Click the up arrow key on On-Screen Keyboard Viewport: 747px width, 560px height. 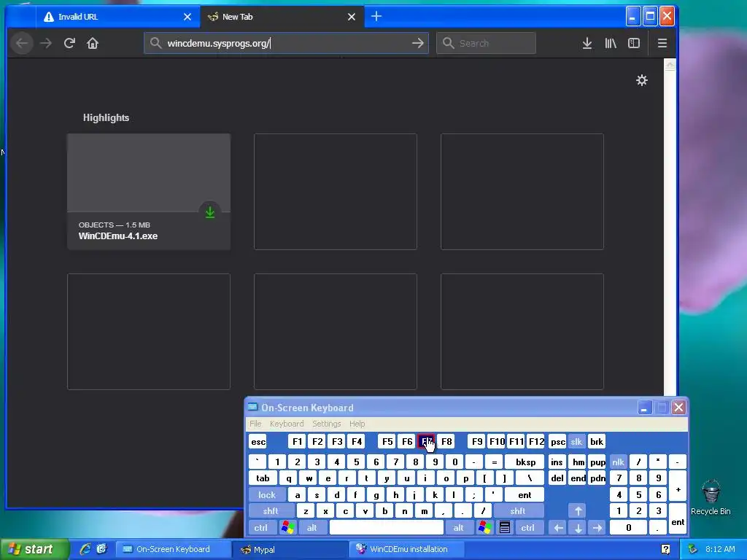click(578, 511)
